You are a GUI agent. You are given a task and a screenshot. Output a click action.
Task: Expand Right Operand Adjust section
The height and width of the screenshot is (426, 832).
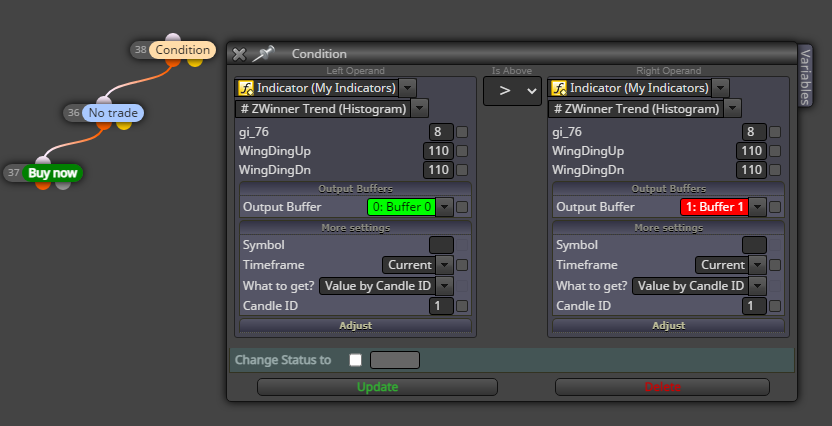(x=669, y=325)
